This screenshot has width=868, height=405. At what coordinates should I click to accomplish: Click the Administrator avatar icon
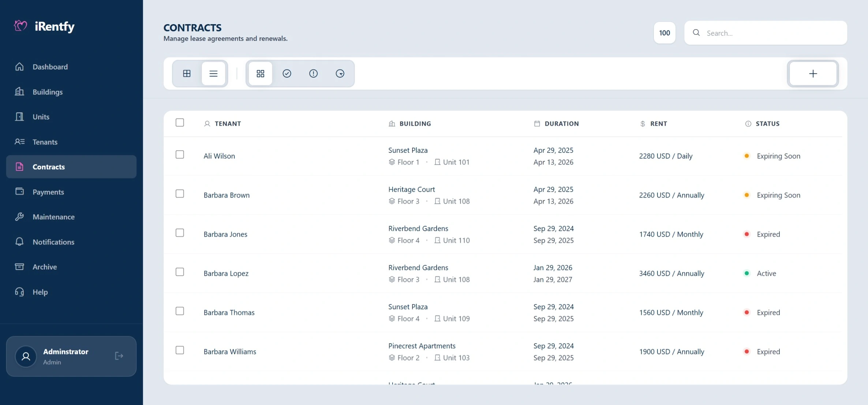click(26, 356)
